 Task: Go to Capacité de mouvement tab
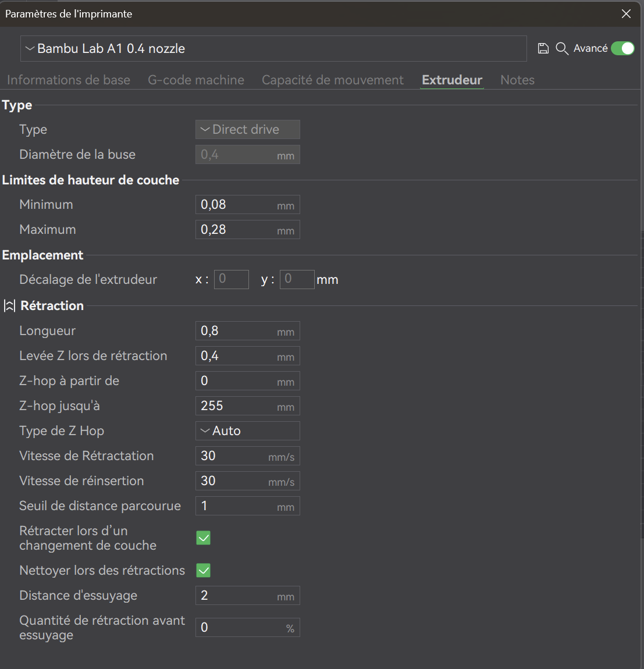click(x=332, y=80)
